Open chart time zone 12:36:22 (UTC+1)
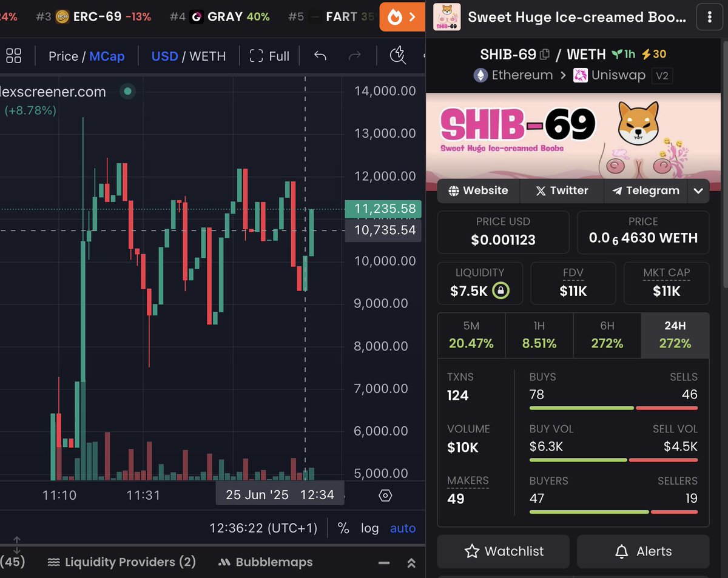Image resolution: width=728 pixels, height=578 pixels. pyautogui.click(x=263, y=528)
